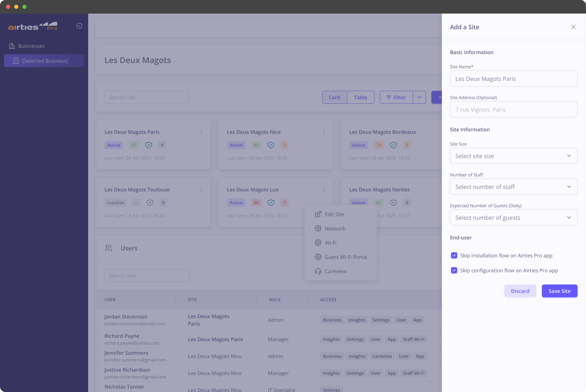Click the Users people icon
Image resolution: width=586 pixels, height=392 pixels.
(109, 248)
